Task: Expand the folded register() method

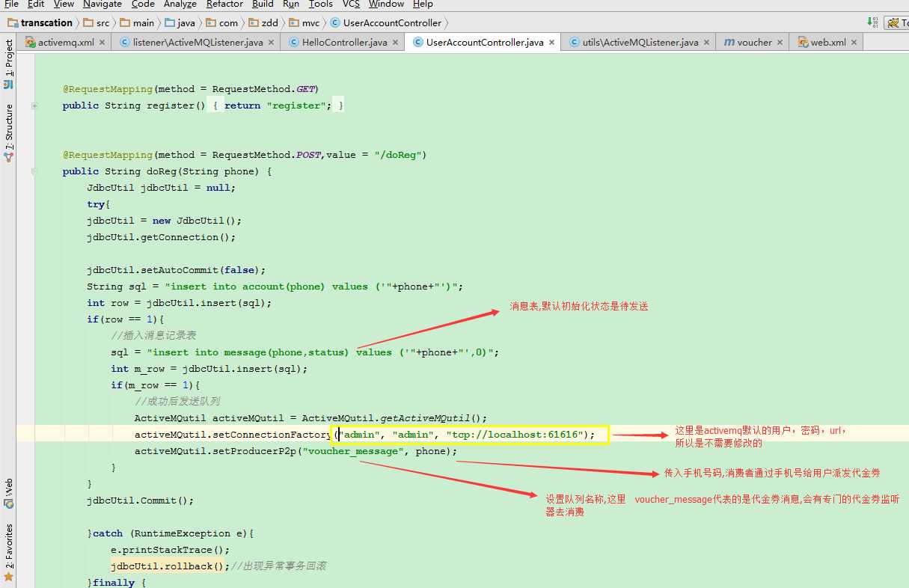Action: coord(34,105)
